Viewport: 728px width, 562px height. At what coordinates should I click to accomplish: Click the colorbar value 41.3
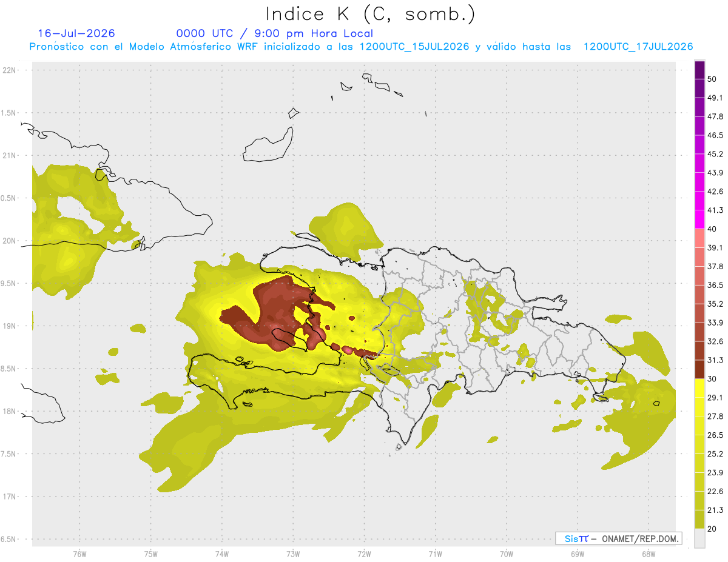point(715,210)
